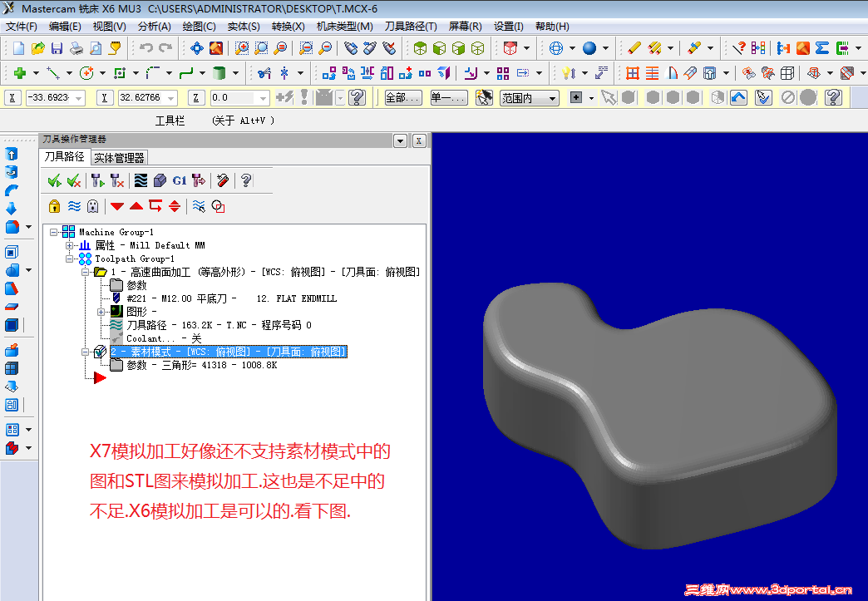Toggle toolpath display with blue waves icon

[74, 206]
